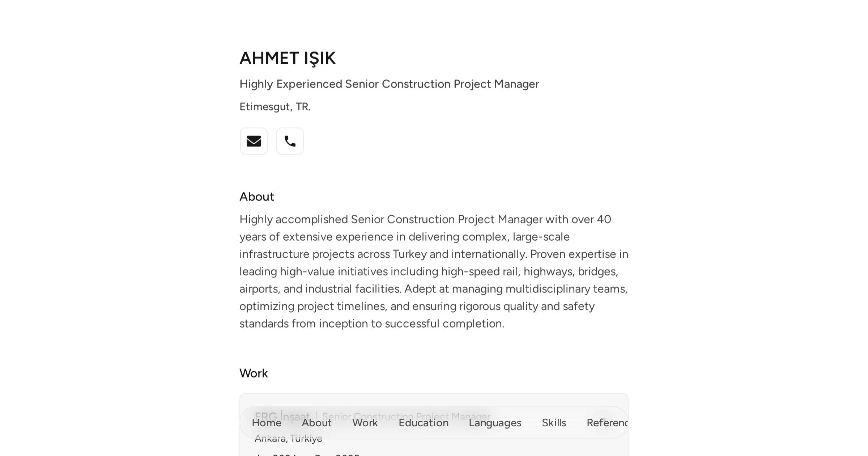Select the cut-off References navigation item
Image resolution: width=868 pixels, height=456 pixels.
pyautogui.click(x=607, y=423)
